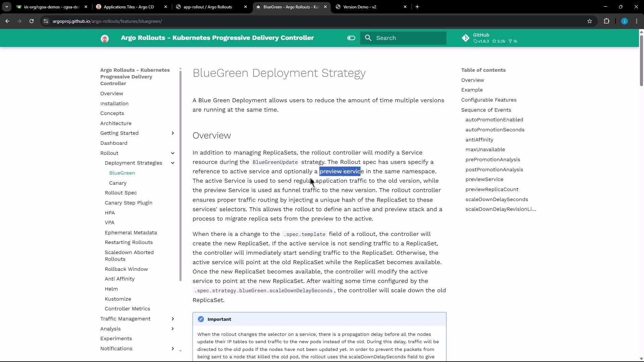
Task: Open the Experiments sidebar page
Action: coord(116,339)
